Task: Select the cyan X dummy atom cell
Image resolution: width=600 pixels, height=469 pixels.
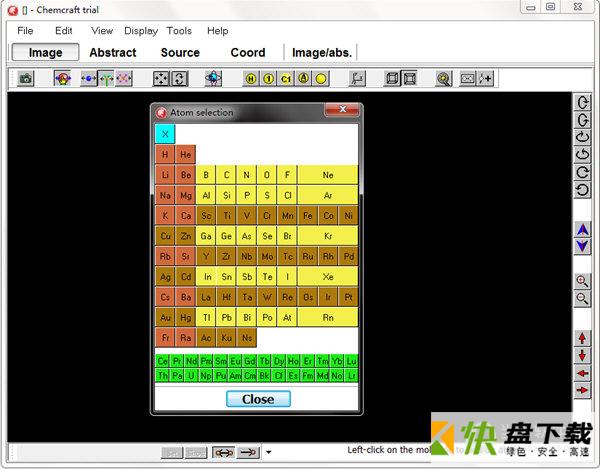Action: tap(165, 134)
